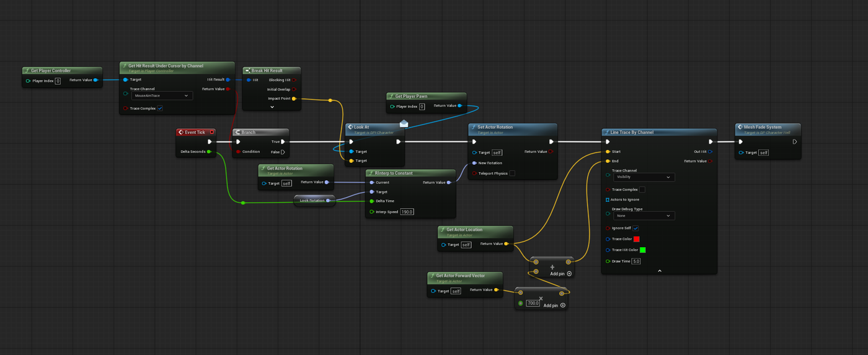The width and height of the screenshot is (868, 355).
Task: Open the MouseAimTrace trace channel dropdown
Action: 162,96
